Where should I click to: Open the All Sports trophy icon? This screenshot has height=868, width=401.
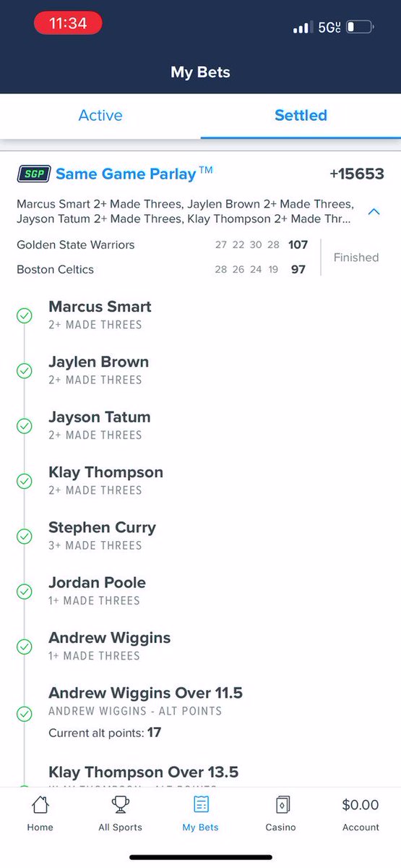(x=120, y=804)
